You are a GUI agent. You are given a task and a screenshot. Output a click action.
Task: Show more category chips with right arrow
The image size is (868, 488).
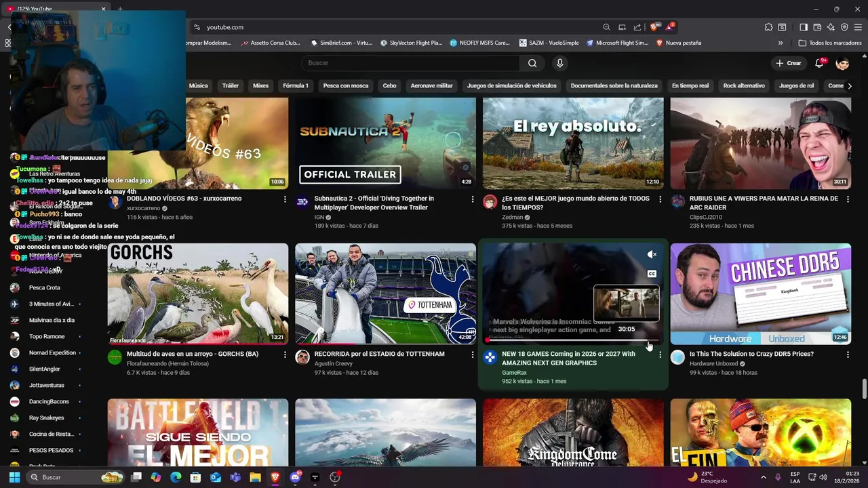(x=850, y=86)
